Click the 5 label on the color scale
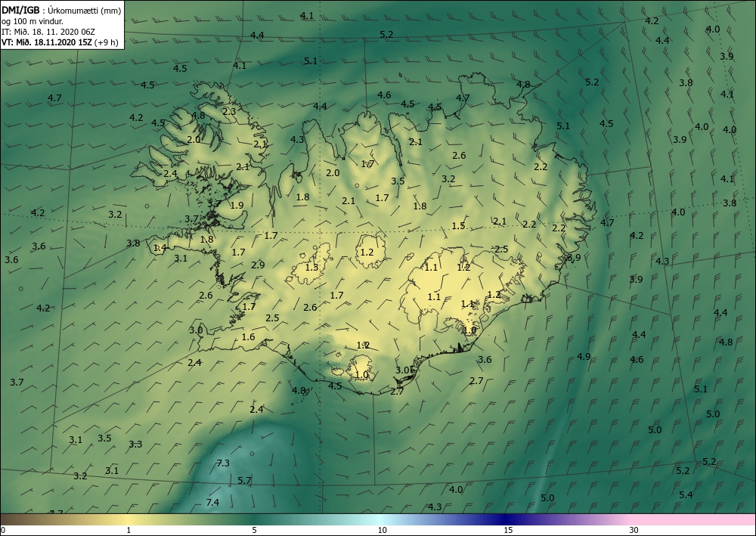Image resolution: width=756 pixels, height=536 pixels. [254, 530]
